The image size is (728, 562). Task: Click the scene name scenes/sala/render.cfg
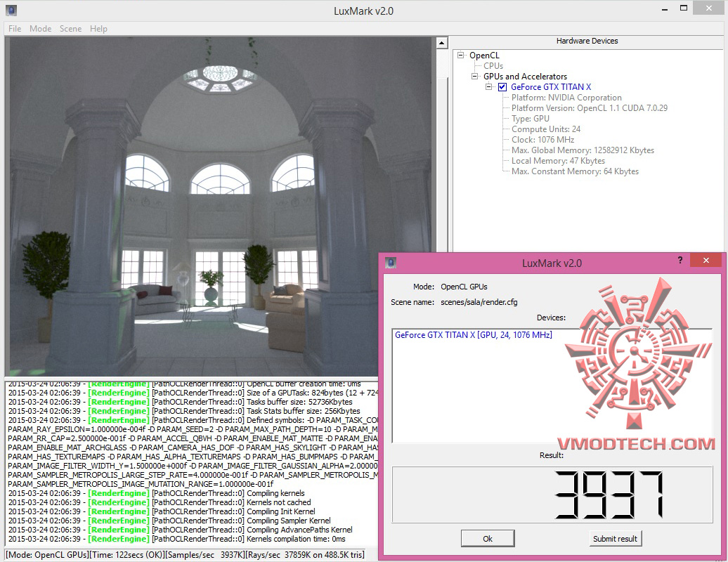(x=479, y=302)
